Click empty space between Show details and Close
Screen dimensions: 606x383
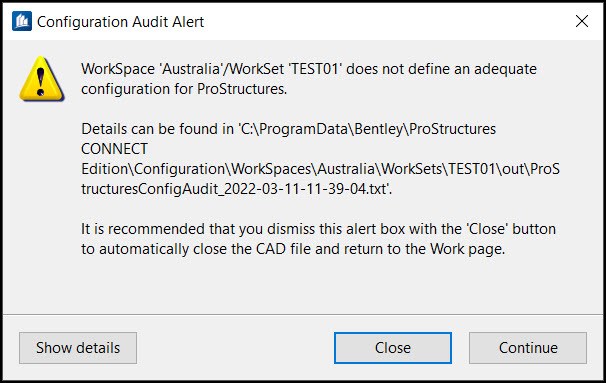tap(235, 348)
